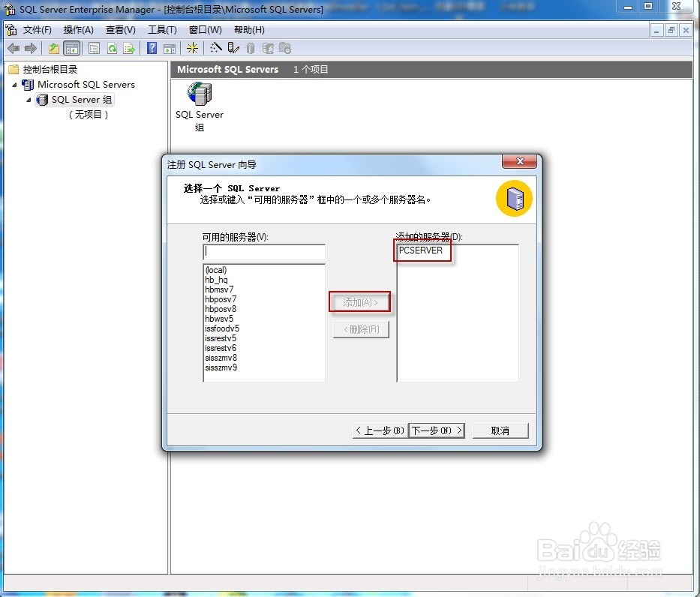Click the Back arrow toolbar icon
Image resolution: width=700 pixels, height=597 pixels.
[x=14, y=48]
